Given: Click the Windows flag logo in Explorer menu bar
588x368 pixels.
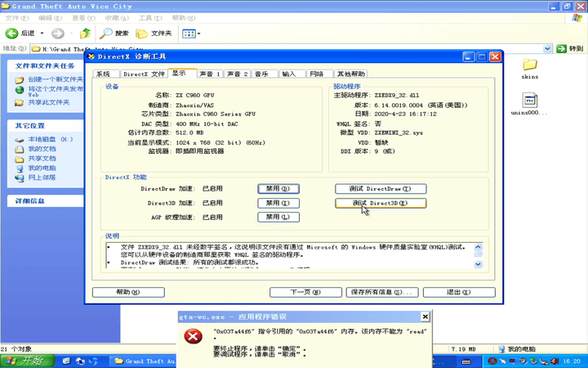Looking at the screenshot, I should (577, 18).
